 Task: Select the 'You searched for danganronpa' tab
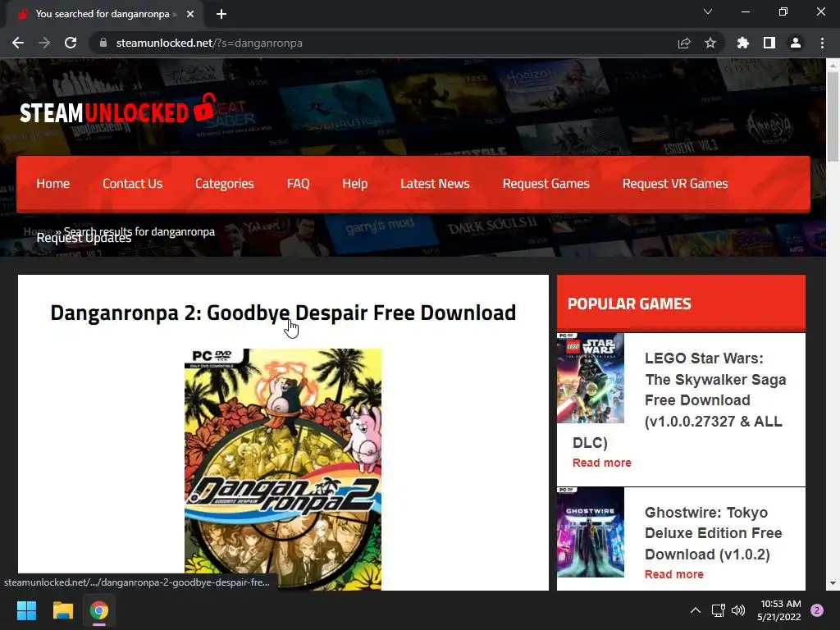coord(105,14)
